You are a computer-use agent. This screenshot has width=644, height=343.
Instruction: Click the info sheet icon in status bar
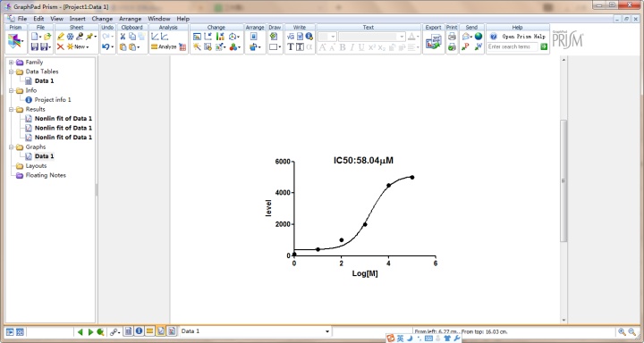point(139,331)
